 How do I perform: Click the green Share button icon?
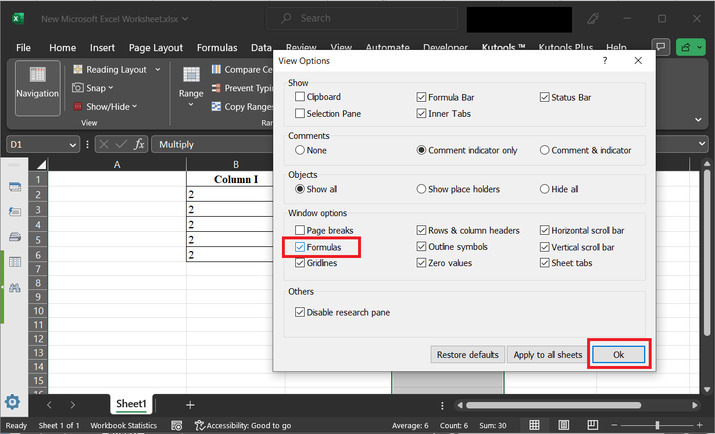point(685,47)
